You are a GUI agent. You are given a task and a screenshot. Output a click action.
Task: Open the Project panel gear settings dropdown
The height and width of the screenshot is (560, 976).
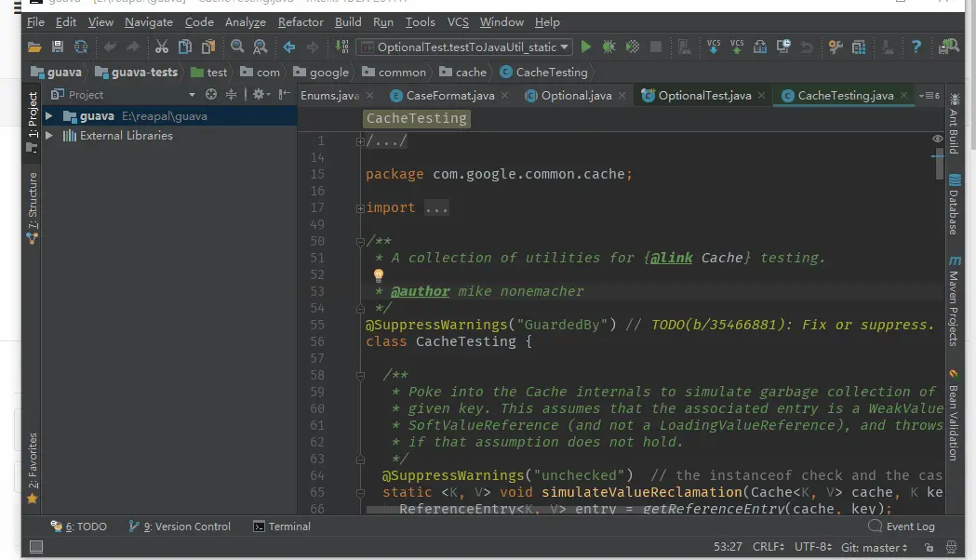(x=261, y=95)
